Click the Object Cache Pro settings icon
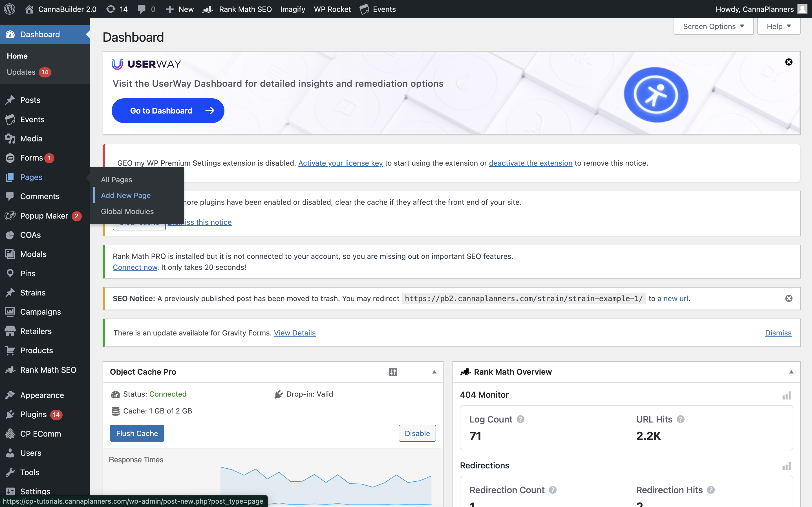 tap(392, 372)
